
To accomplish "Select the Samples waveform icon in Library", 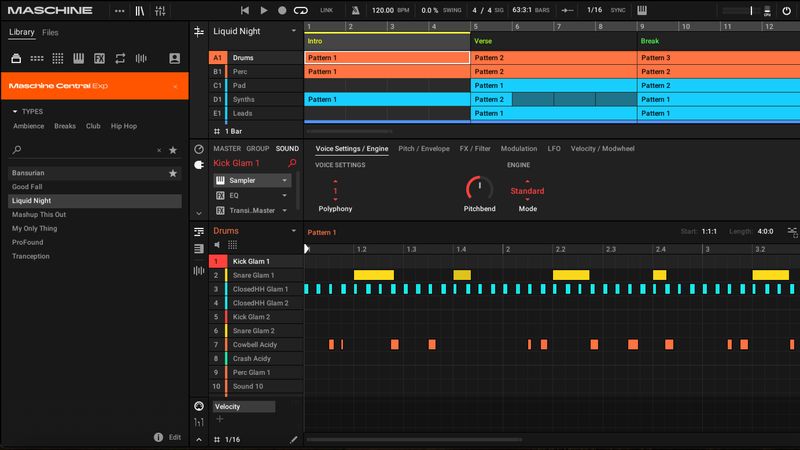I will click(141, 58).
